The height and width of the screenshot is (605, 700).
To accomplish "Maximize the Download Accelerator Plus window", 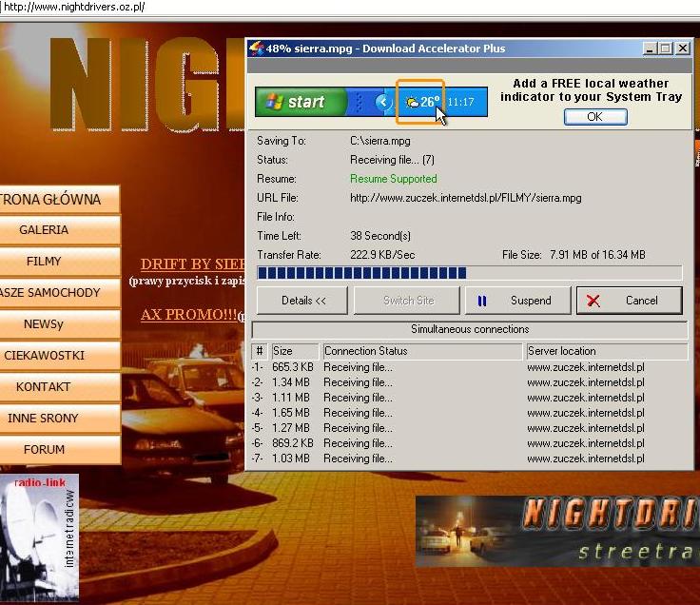I will 666,49.
